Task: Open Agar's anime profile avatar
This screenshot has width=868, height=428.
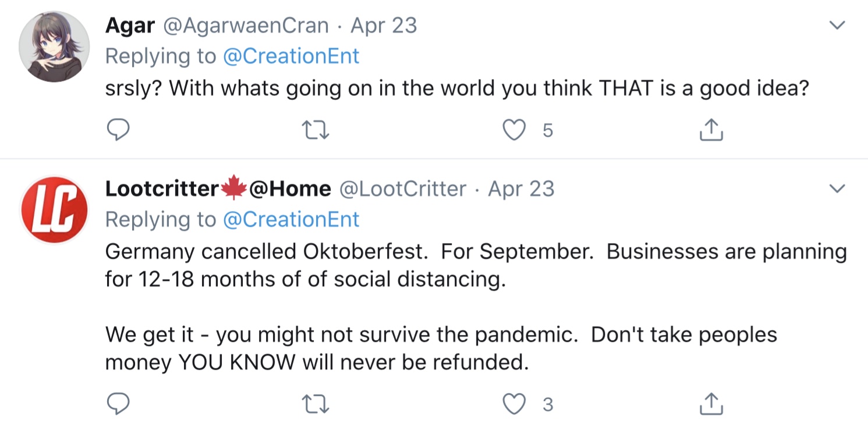Action: (54, 47)
